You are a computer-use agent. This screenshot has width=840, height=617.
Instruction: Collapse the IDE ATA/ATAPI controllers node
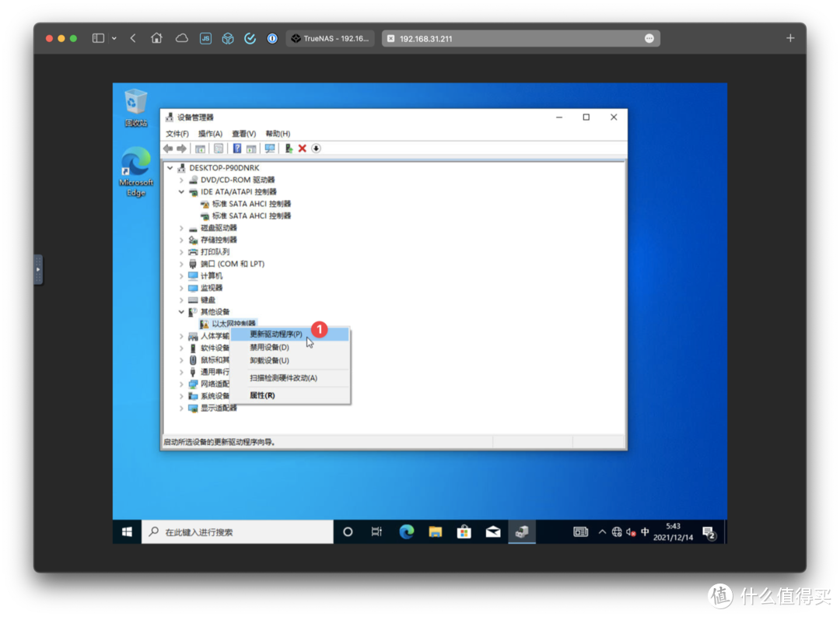point(182,191)
